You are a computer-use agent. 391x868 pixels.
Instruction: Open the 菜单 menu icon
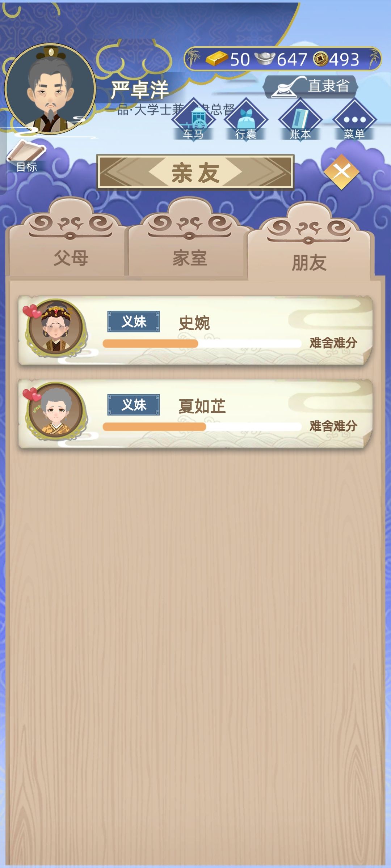click(x=354, y=120)
